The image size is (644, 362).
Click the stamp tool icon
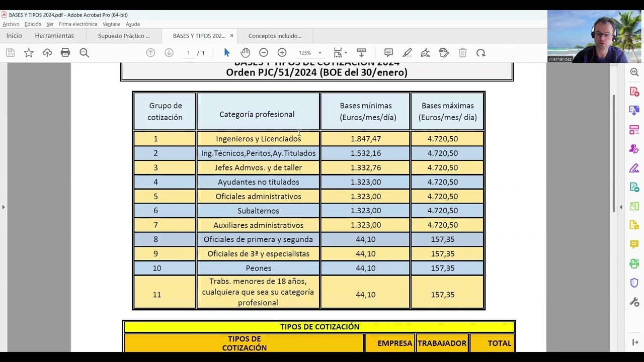(x=444, y=53)
